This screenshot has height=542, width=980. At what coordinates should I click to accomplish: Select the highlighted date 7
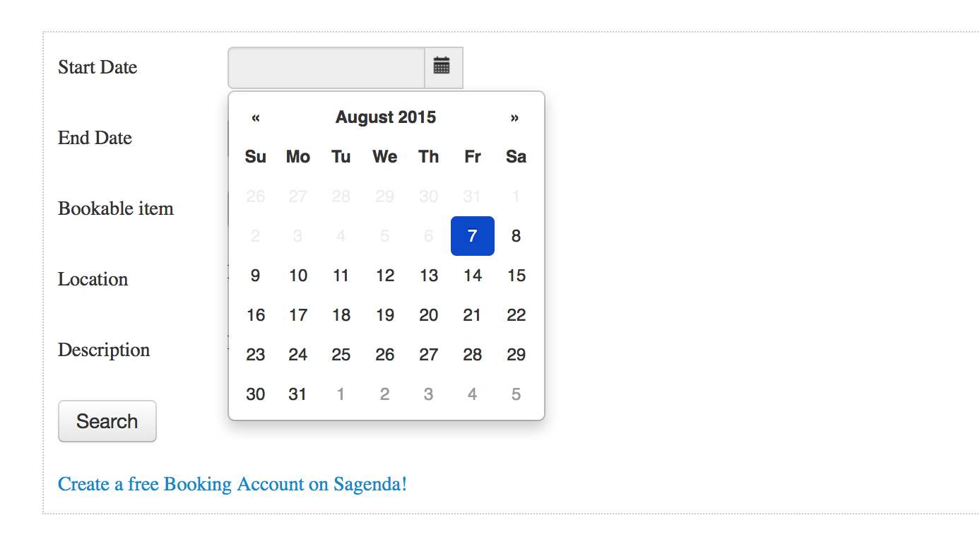pos(472,236)
